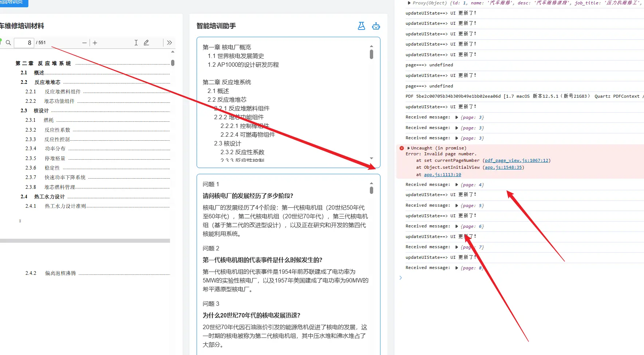644x355 pixels.
Task: Select outline entry 第一章 核电厂概览
Action: coord(227,47)
